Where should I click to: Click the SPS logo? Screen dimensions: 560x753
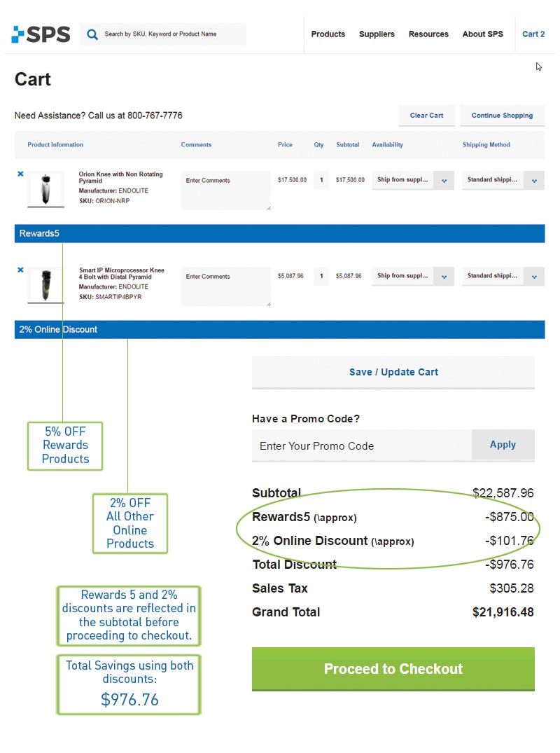(41, 34)
